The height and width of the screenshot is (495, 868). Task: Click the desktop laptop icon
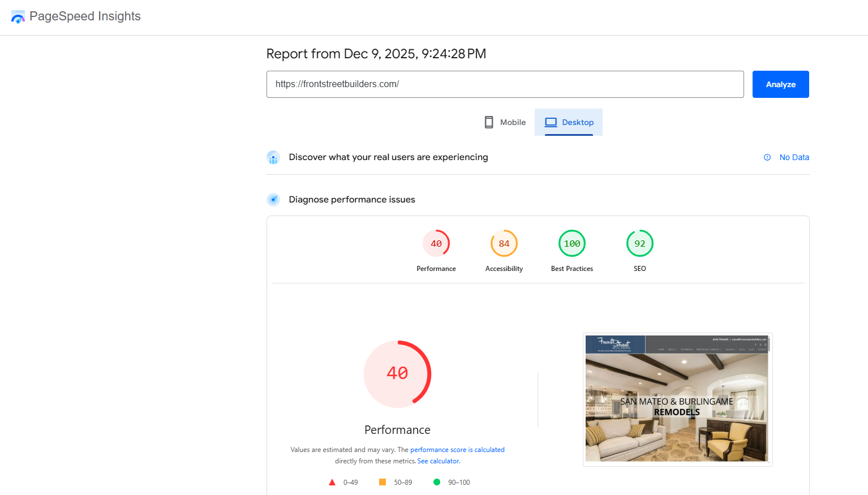click(551, 122)
